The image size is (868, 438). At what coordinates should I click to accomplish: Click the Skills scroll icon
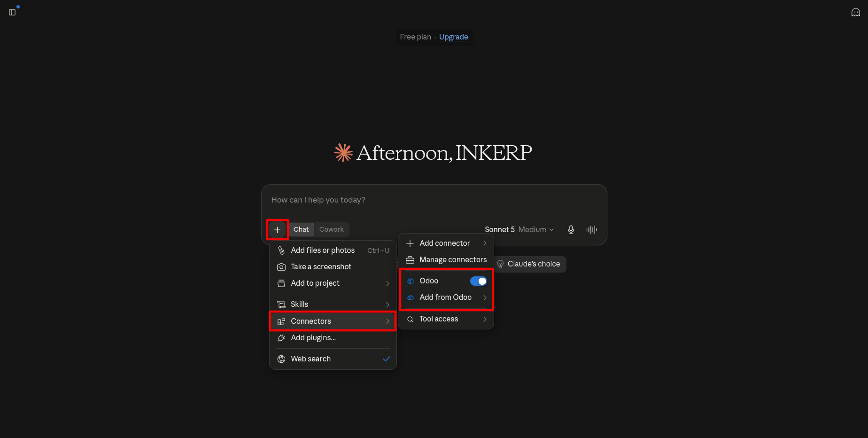[x=281, y=305]
